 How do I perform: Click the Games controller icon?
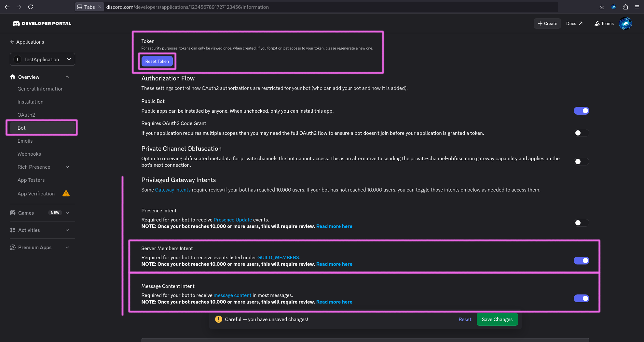coord(13,213)
